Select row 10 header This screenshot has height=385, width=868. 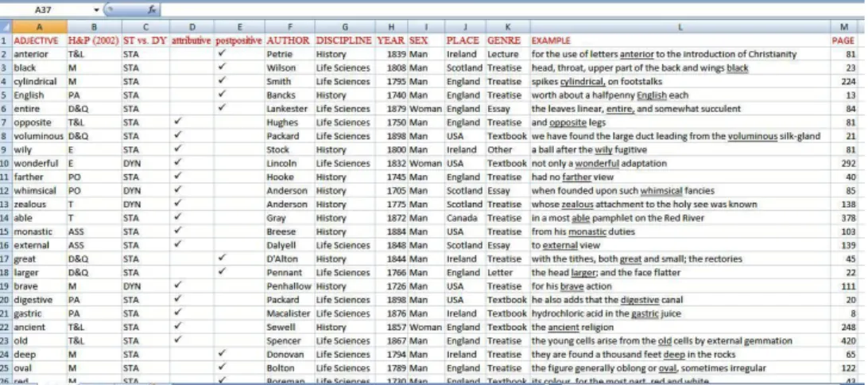6,163
